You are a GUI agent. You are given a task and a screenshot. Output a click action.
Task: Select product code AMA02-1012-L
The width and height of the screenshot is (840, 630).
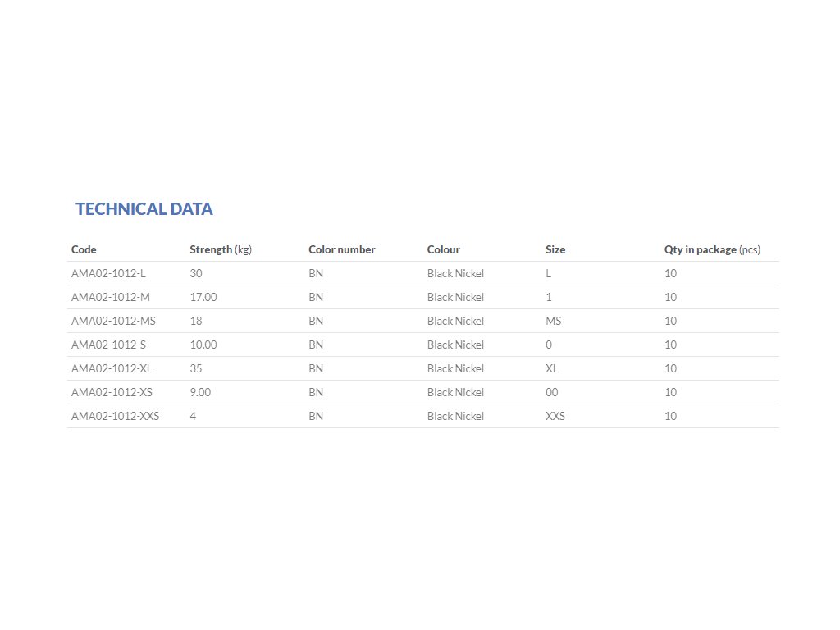[x=108, y=273]
